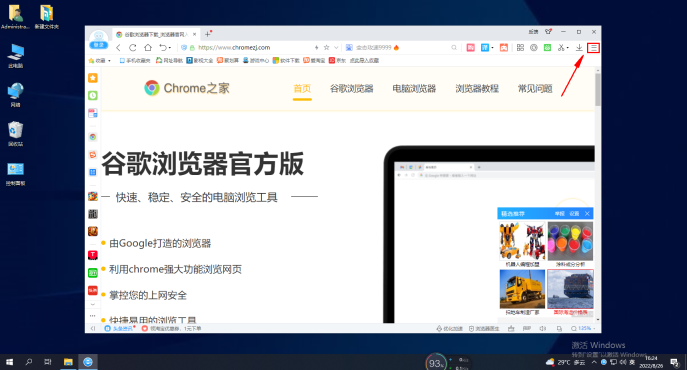Open the browser main menu (three lines)
This screenshot has height=370, width=687.
tap(593, 48)
